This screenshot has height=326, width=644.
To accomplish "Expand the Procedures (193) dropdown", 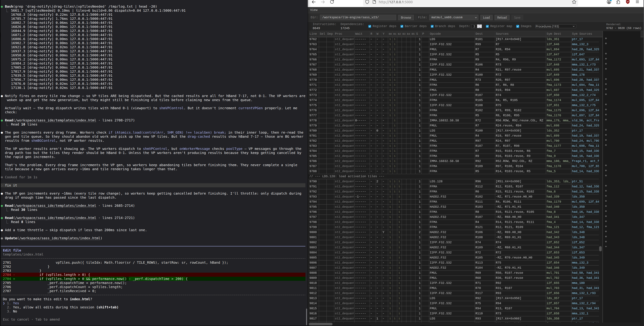I will 555,27.
